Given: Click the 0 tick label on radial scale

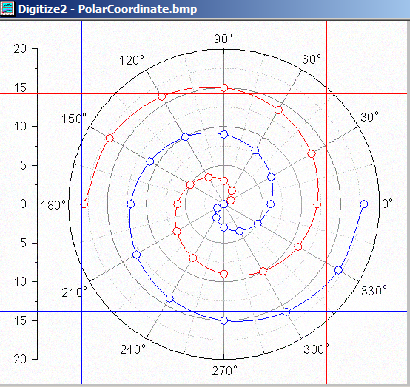Looking at the screenshot, I should point(23,204).
